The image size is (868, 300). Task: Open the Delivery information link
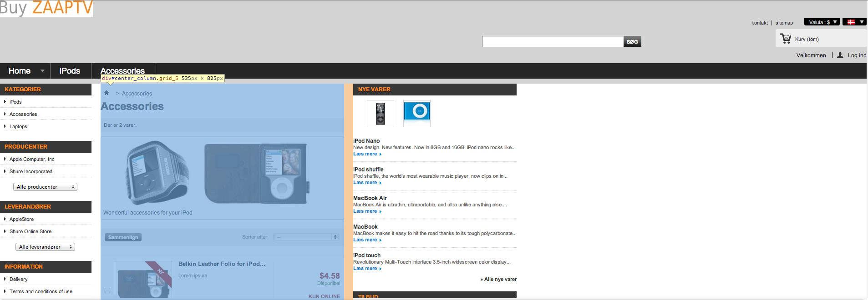[x=18, y=279]
